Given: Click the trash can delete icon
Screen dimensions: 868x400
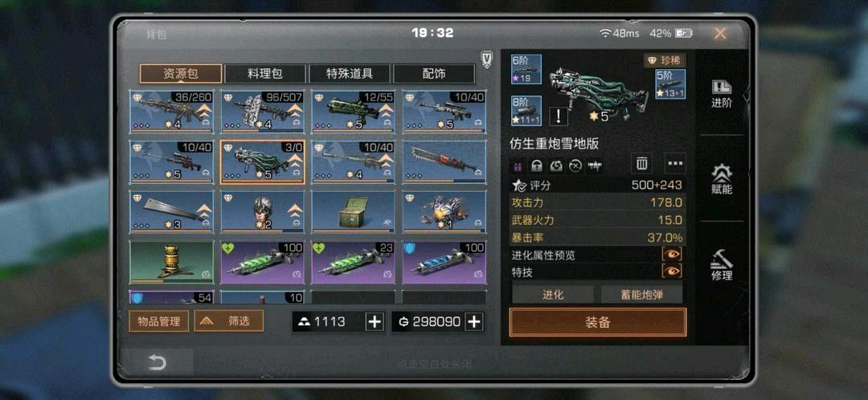Looking at the screenshot, I should tap(641, 164).
